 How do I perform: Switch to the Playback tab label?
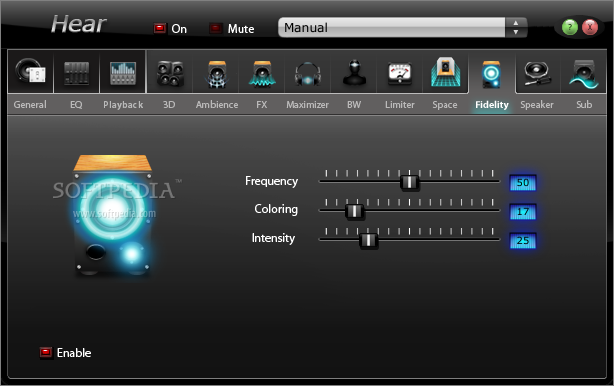click(123, 105)
